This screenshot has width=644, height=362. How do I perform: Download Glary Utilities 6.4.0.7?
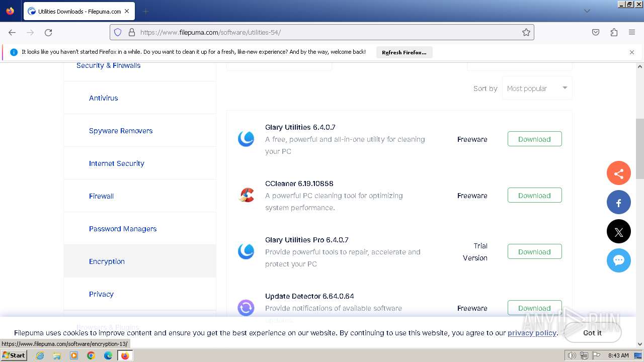[x=534, y=139]
